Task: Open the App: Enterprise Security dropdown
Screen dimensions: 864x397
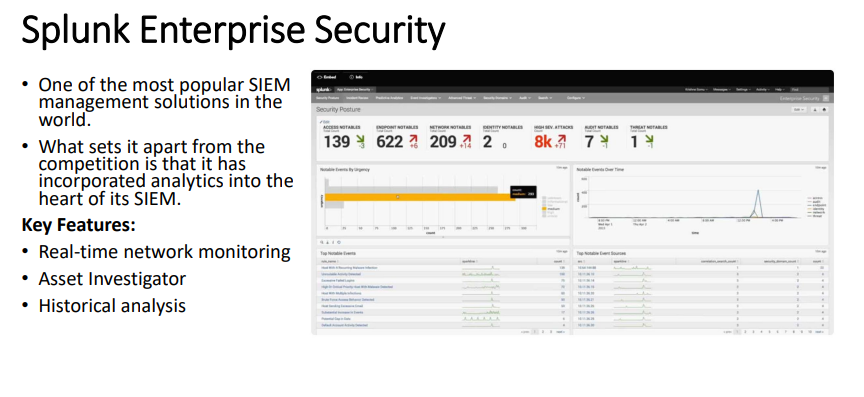Action: pyautogui.click(x=355, y=89)
